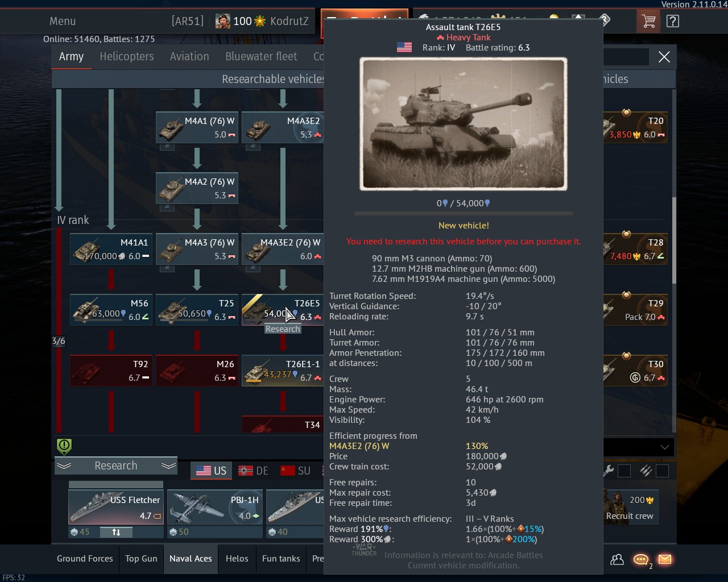
Task: Select the SU nation tab
Action: (x=295, y=471)
